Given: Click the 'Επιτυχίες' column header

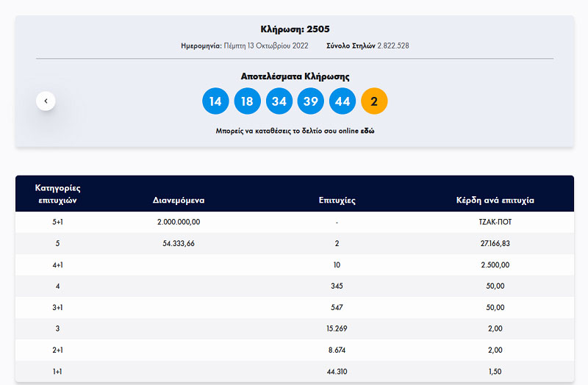Looking at the screenshot, I should (337, 200).
